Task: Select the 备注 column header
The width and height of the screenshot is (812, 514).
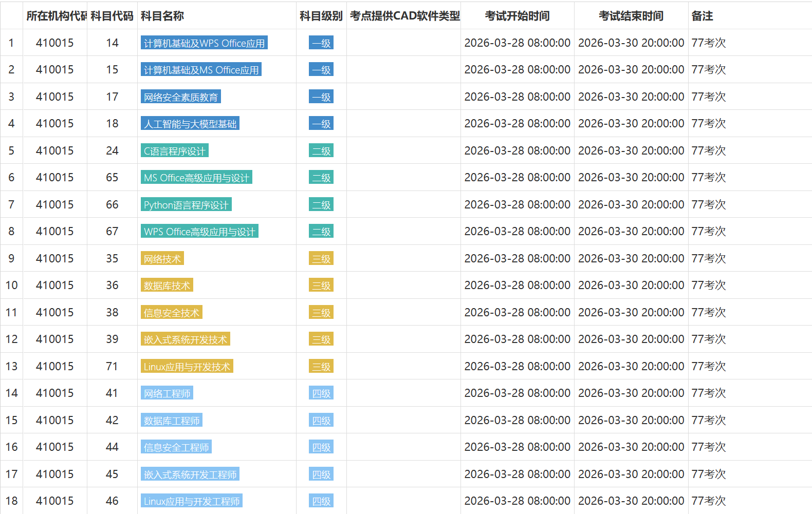Action: pos(702,16)
